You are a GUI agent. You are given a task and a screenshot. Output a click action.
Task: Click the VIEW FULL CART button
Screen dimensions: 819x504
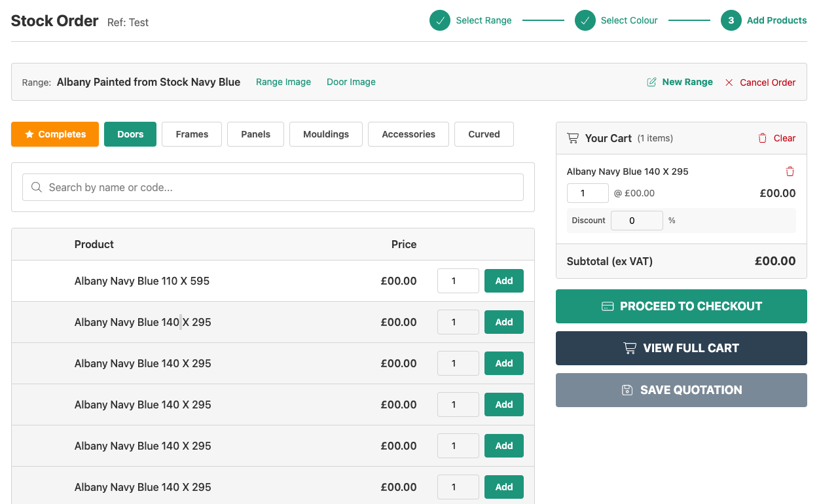pos(682,348)
